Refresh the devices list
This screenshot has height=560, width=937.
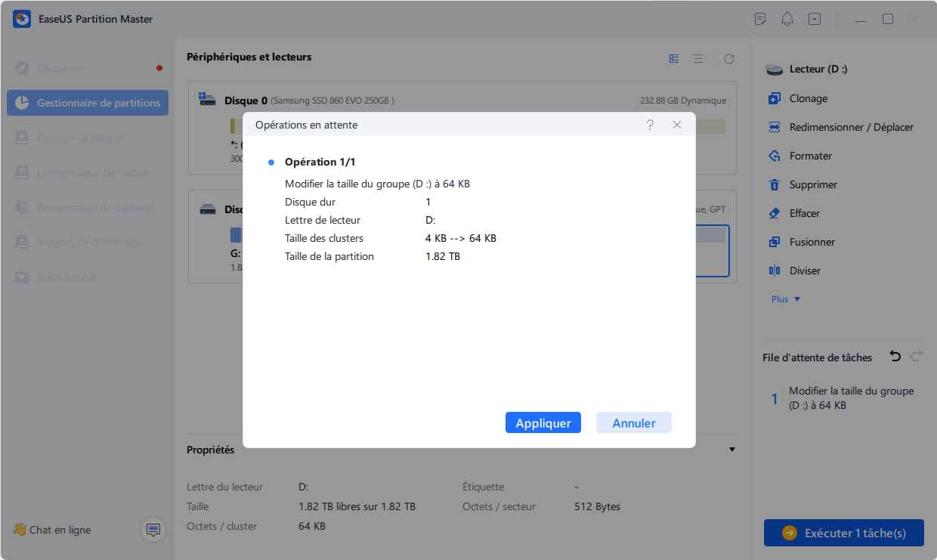729,58
